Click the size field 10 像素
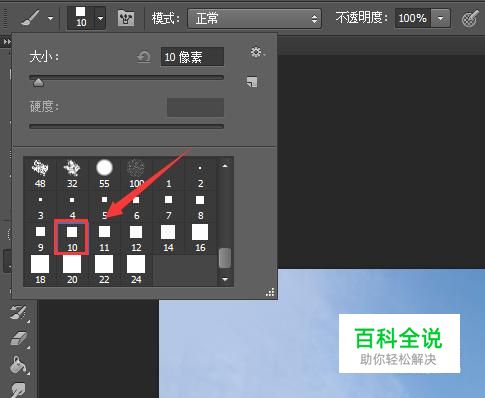 [192, 57]
